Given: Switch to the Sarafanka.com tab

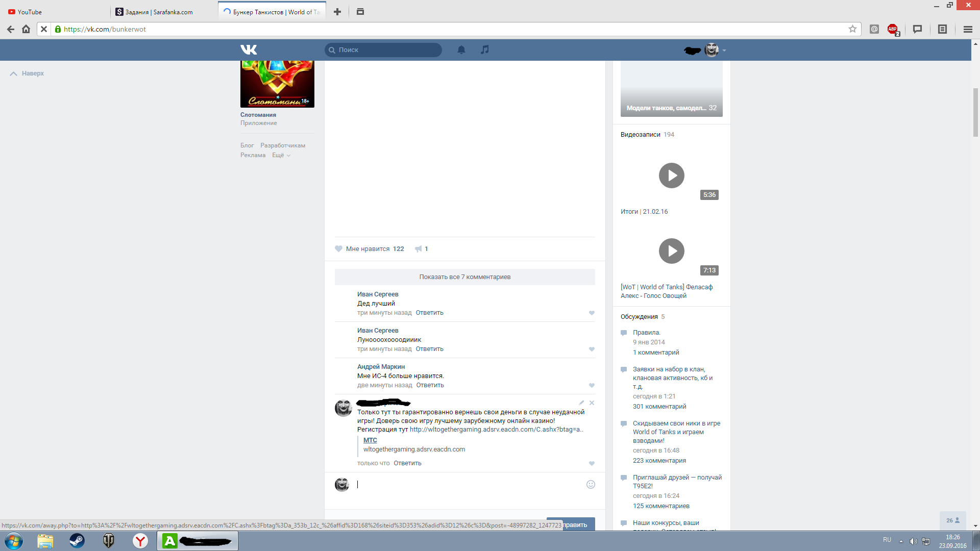Looking at the screenshot, I should (162, 12).
